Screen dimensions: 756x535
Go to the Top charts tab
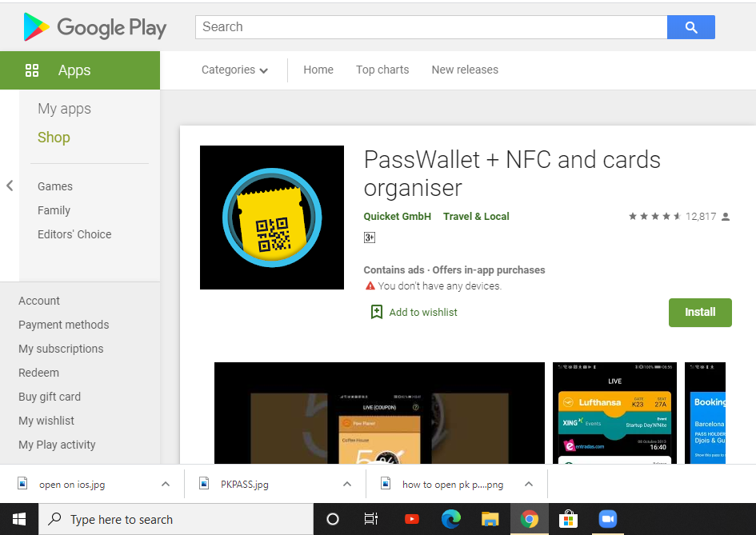pos(382,70)
